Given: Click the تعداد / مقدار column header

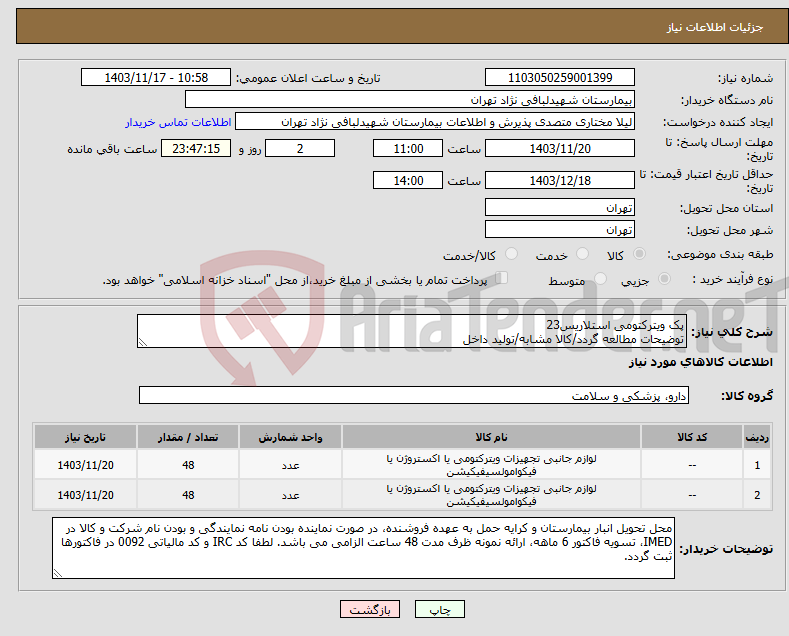Looking at the screenshot, I should pos(188,437).
